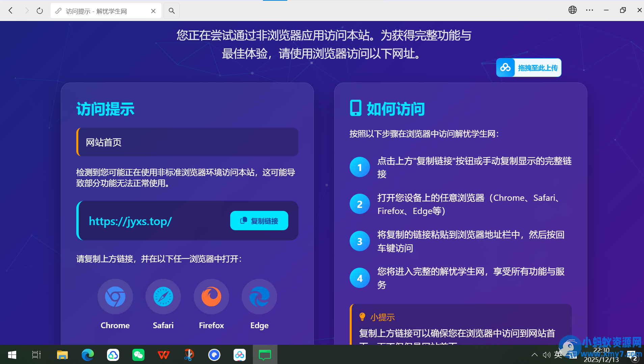Click the 复制链接 copy link button
The image size is (644, 364).
(259, 220)
